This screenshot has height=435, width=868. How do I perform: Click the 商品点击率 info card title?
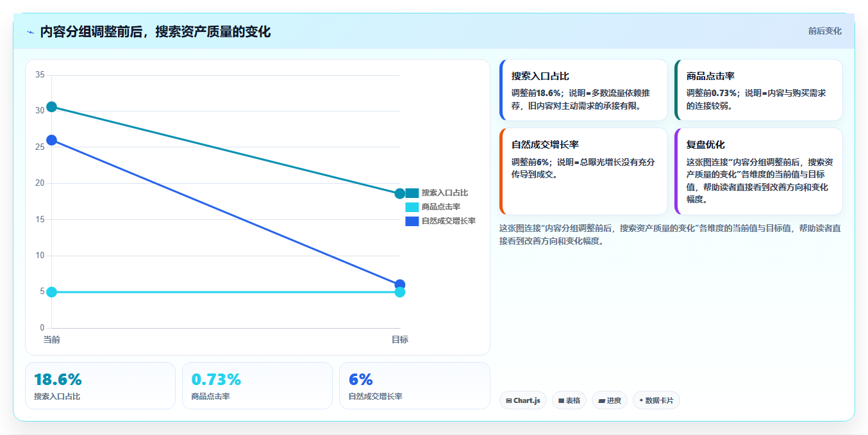point(710,76)
